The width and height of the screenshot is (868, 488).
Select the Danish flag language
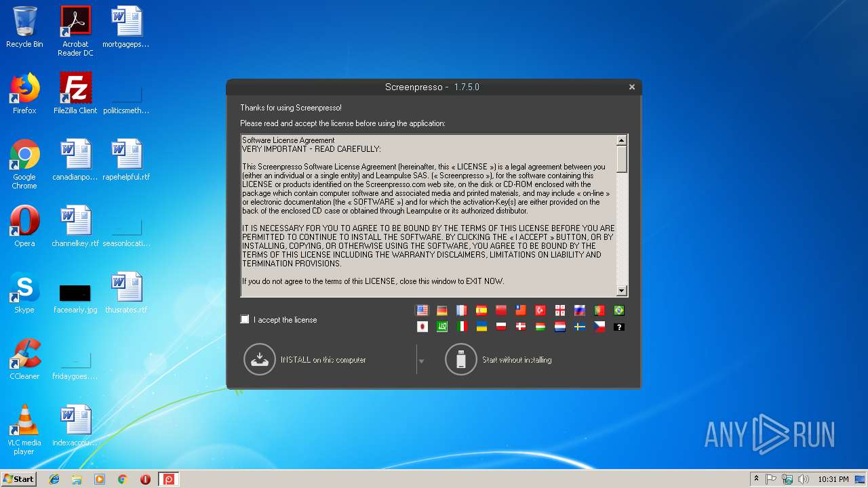point(521,327)
